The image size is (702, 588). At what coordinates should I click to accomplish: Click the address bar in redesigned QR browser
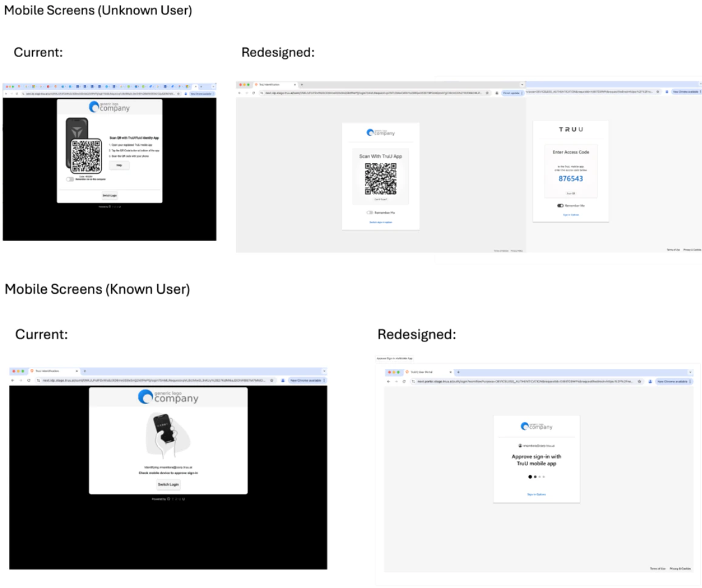point(374,93)
